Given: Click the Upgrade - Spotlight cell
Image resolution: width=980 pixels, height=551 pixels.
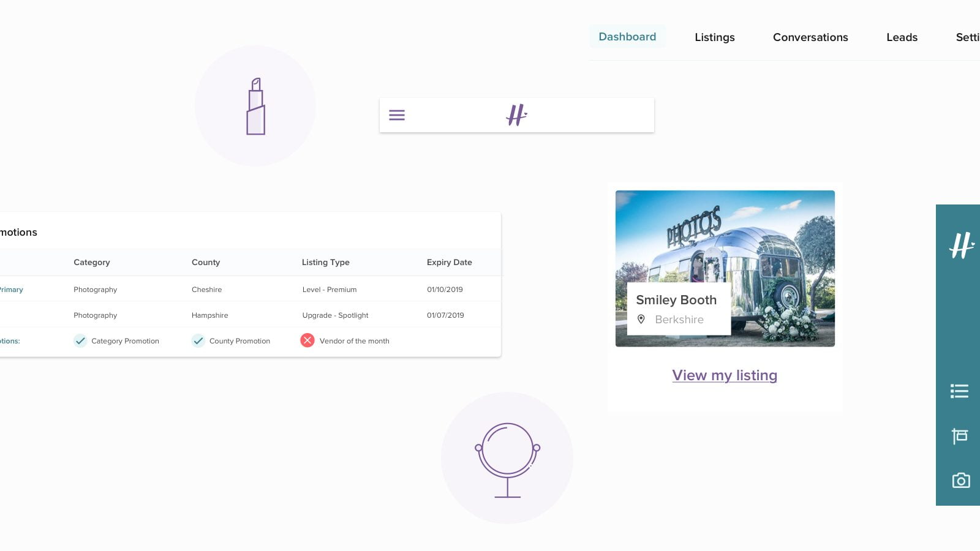Looking at the screenshot, I should [335, 315].
